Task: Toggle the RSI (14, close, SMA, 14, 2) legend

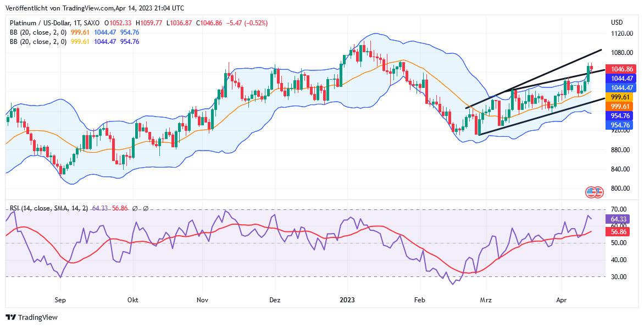Action: point(49,209)
